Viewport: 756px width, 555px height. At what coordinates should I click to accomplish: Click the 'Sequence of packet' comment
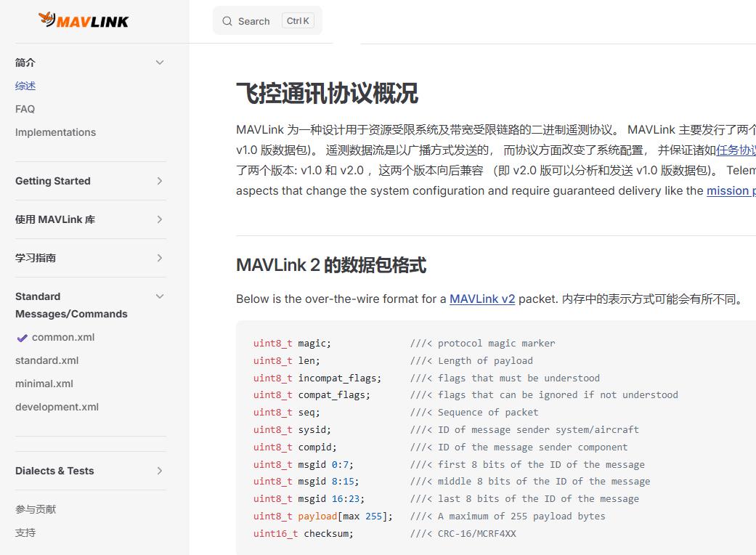tap(474, 413)
